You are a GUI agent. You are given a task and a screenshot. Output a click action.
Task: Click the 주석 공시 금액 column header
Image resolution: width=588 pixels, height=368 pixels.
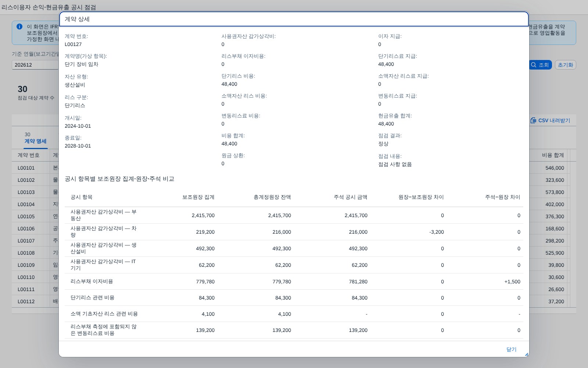point(351,197)
